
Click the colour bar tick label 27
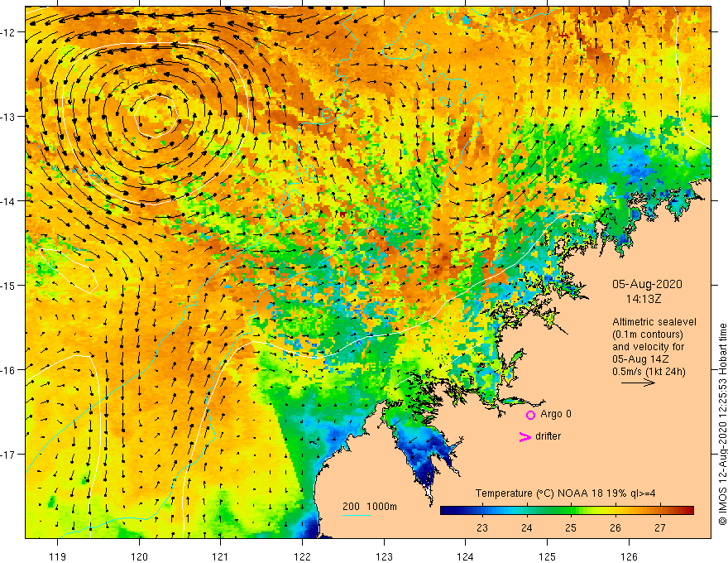pos(660,527)
